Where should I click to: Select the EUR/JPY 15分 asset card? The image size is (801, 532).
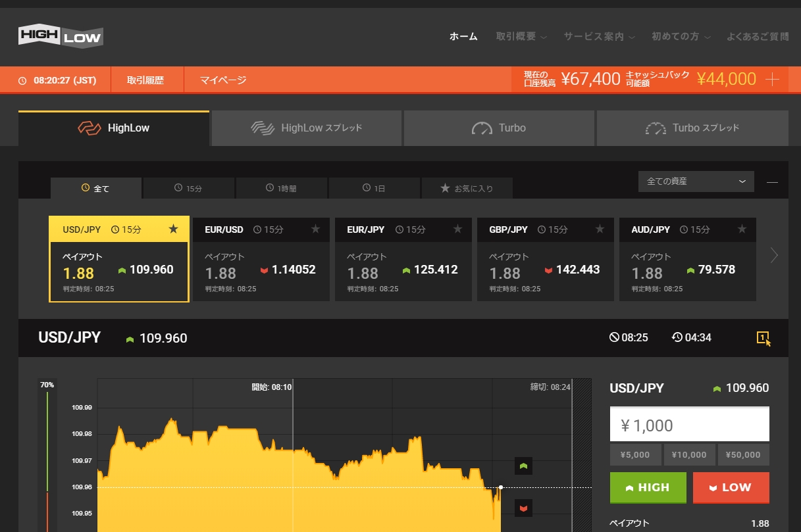point(403,259)
